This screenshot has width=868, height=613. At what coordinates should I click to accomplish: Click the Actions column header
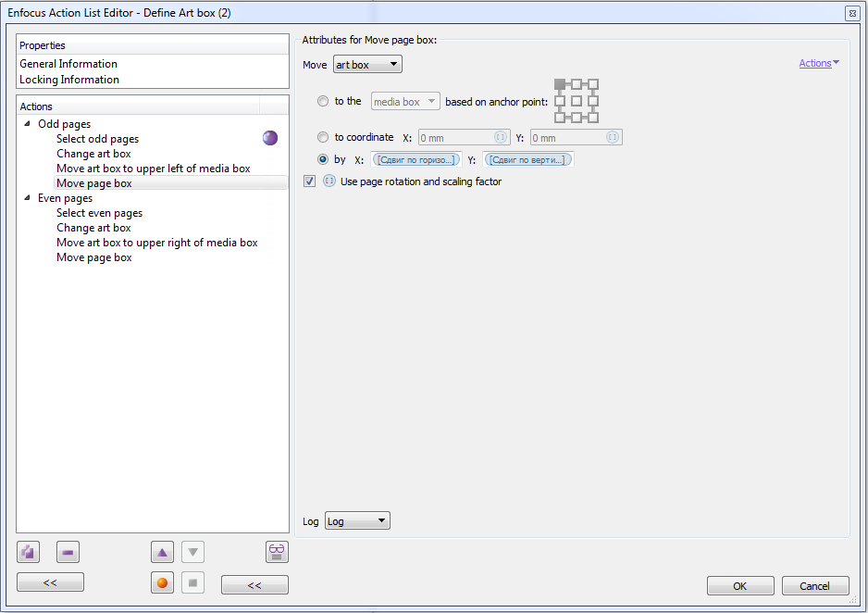(139, 106)
